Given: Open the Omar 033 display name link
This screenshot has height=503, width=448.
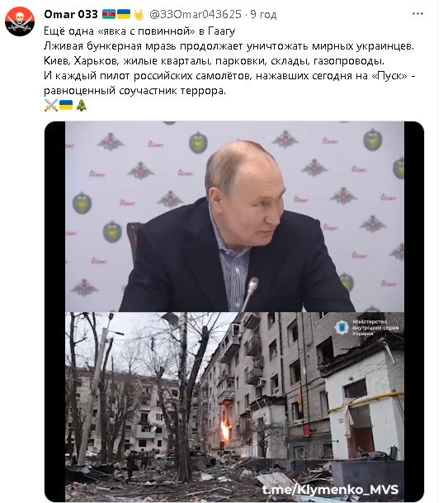Looking at the screenshot, I should pyautogui.click(x=71, y=14).
